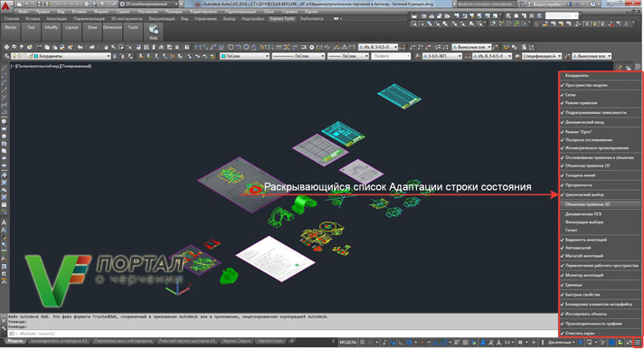Click the Line tool at top of left toolbar
Viewport: 644px width, 349px height.
click(x=5, y=68)
